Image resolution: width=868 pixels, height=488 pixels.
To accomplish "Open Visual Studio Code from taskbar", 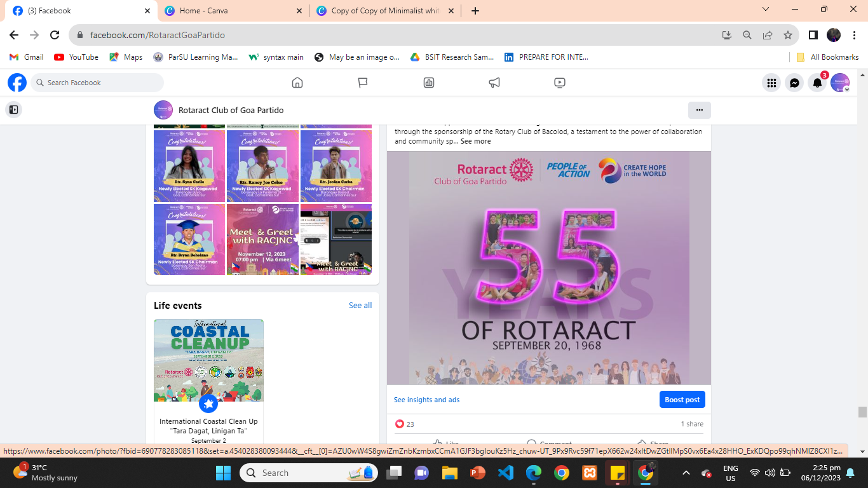I will 505,473.
